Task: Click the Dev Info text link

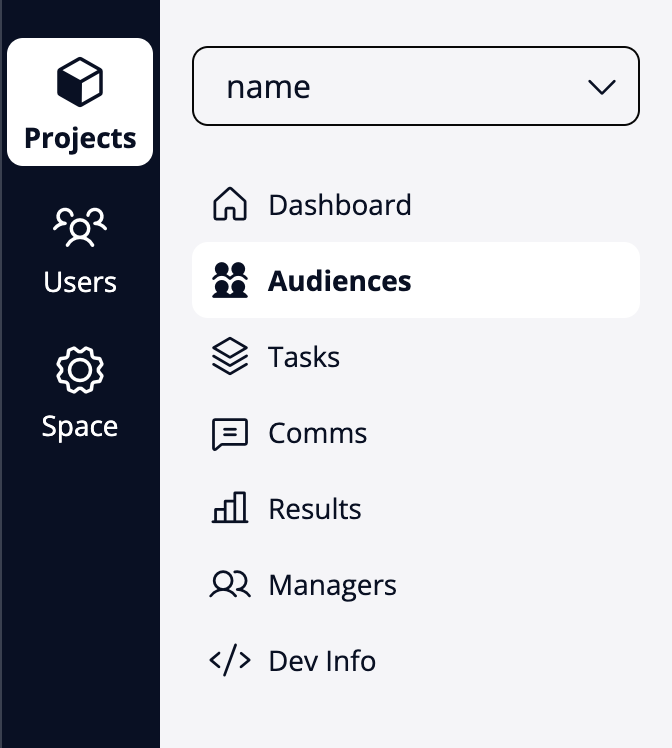Action: [x=322, y=661]
